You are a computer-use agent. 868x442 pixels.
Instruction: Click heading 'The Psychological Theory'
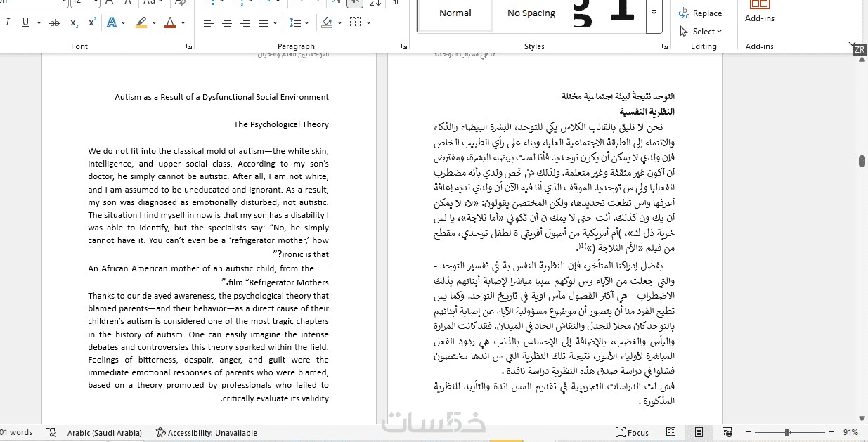coord(281,124)
